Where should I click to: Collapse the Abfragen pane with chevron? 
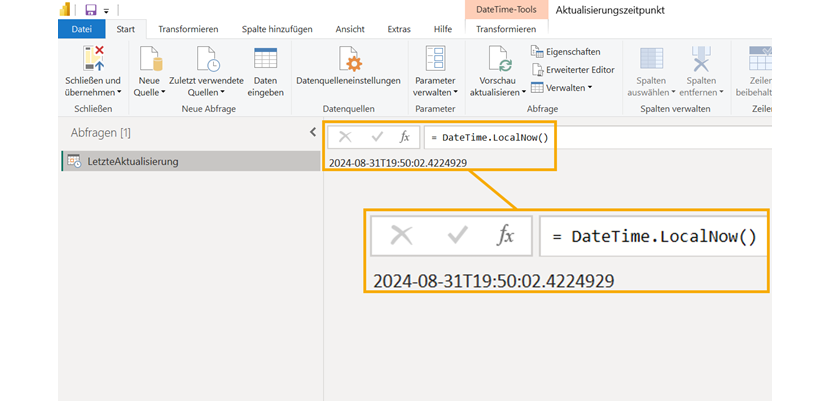pyautogui.click(x=312, y=132)
